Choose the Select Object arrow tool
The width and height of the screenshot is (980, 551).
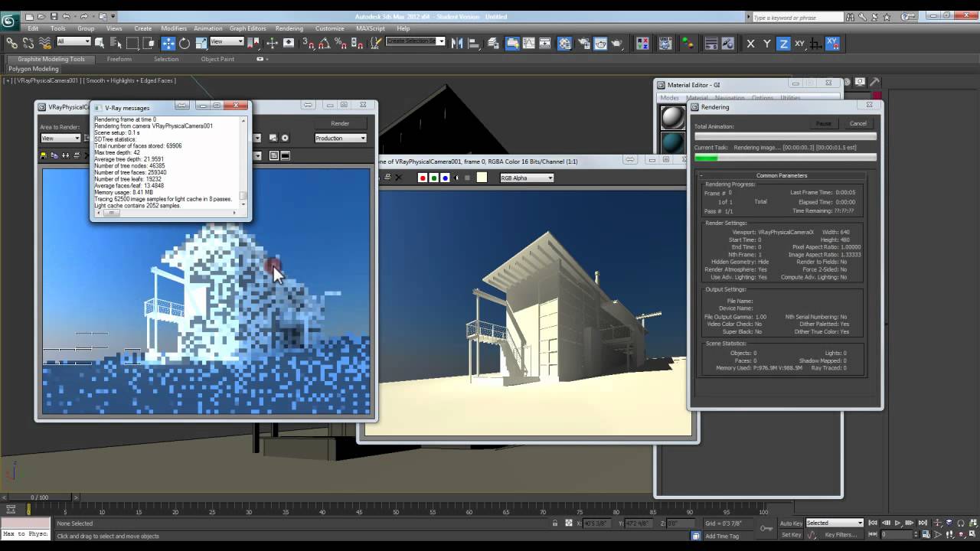point(100,42)
